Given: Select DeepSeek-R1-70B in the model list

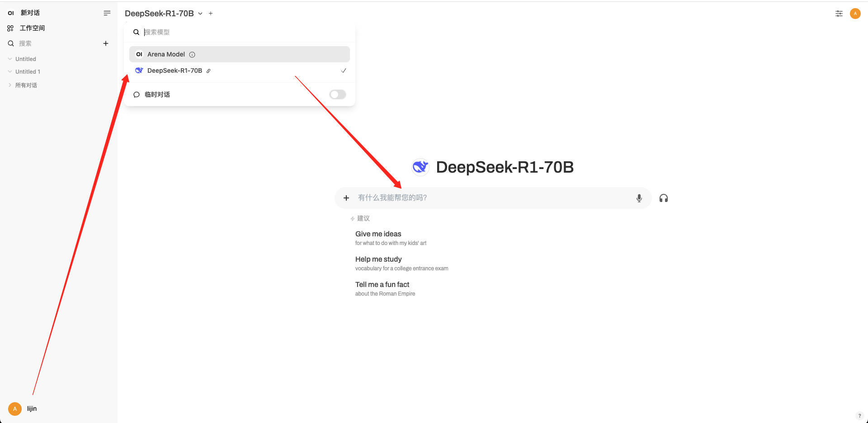Looking at the screenshot, I should 175,70.
